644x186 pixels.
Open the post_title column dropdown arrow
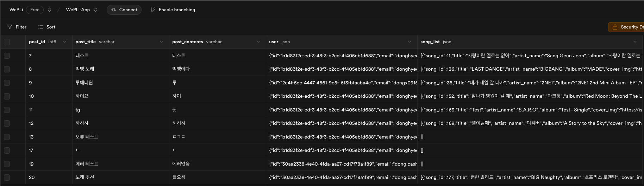point(161,42)
